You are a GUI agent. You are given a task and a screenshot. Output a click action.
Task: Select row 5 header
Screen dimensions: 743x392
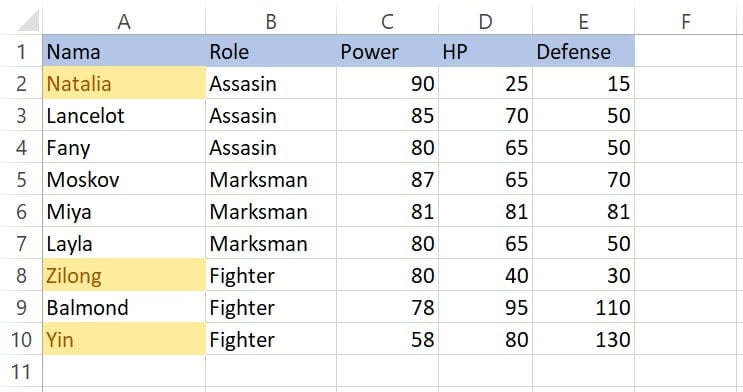pos(21,180)
